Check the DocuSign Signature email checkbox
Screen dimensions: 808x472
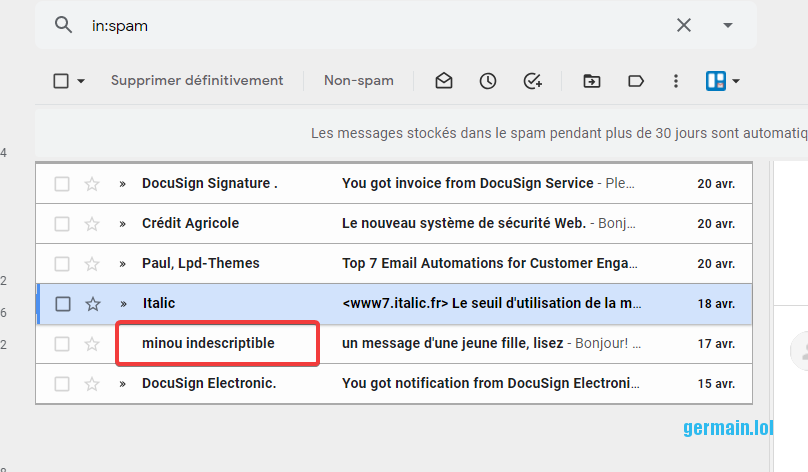pos(62,184)
